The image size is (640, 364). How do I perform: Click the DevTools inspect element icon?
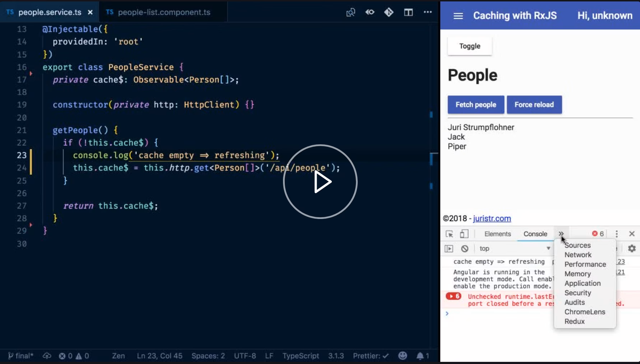point(449,234)
